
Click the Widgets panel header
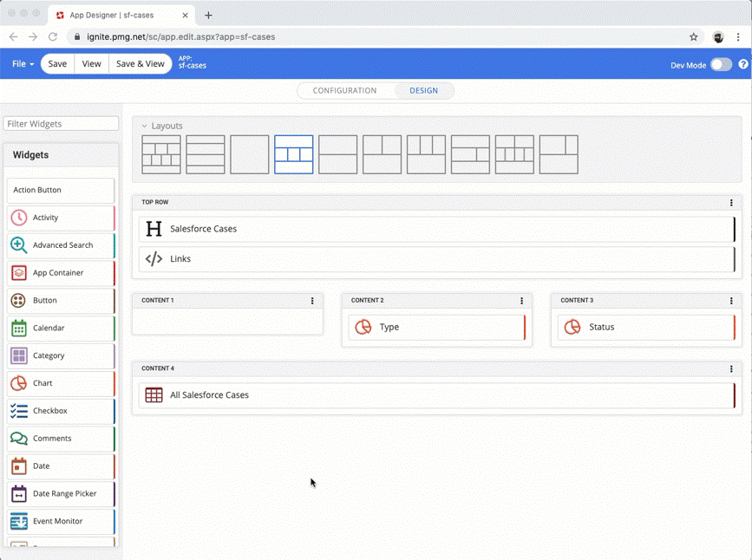[61, 155]
